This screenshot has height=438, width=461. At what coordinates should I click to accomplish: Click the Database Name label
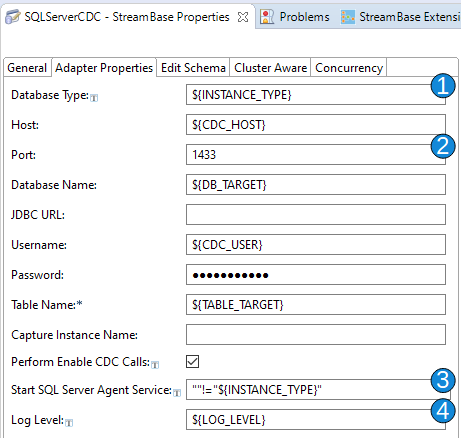coord(54,185)
